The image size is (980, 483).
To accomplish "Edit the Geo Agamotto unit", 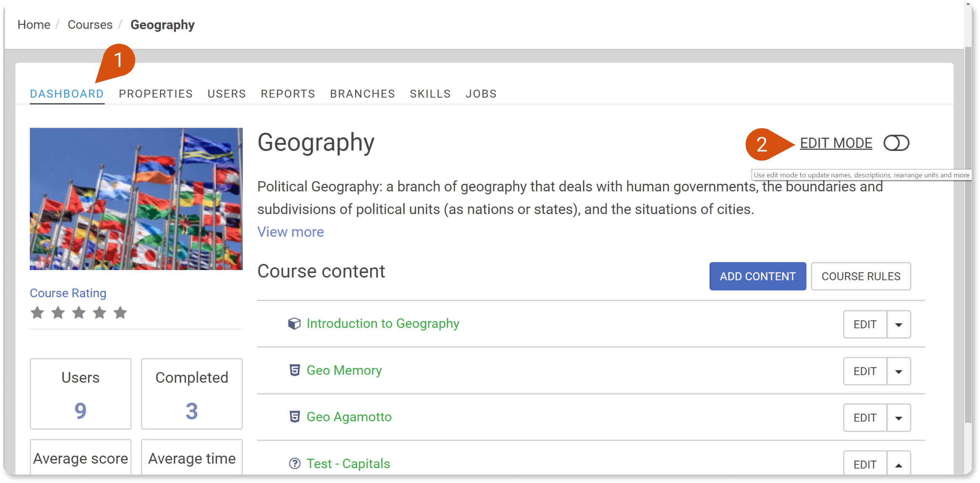I will tap(865, 418).
